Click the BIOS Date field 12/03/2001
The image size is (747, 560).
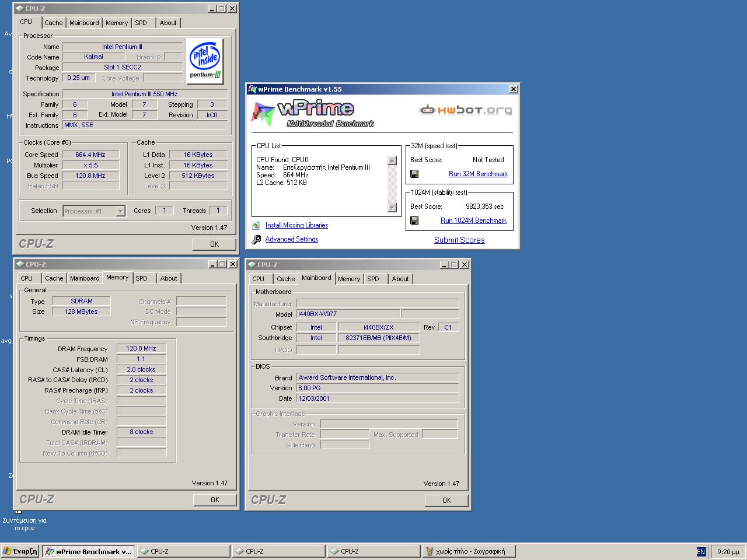point(378,398)
